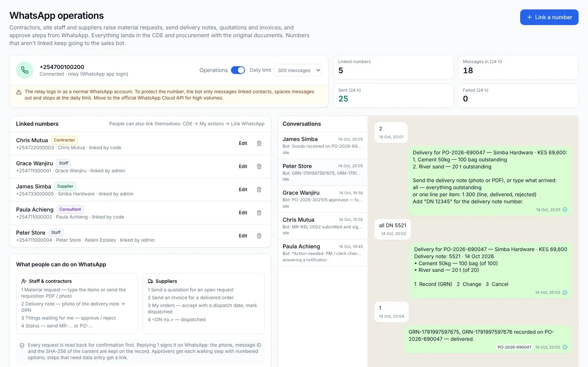
Task: Click the GRN recorded delivered message
Action: [488, 339]
